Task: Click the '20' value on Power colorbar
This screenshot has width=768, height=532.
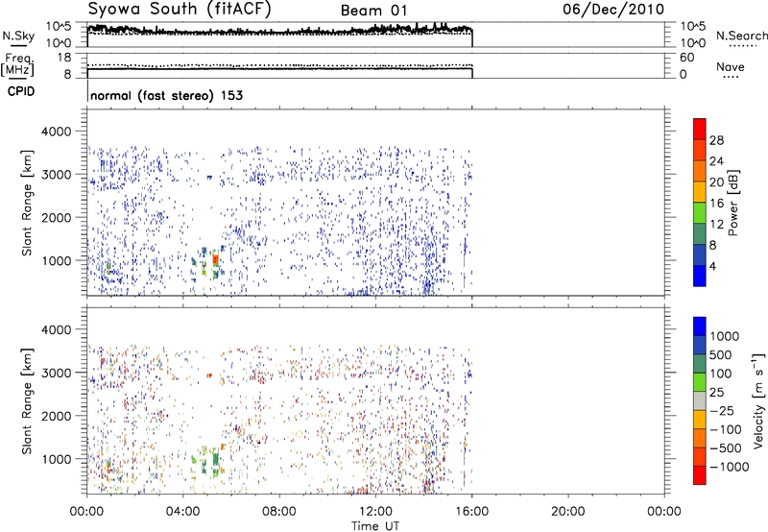Action: click(716, 182)
